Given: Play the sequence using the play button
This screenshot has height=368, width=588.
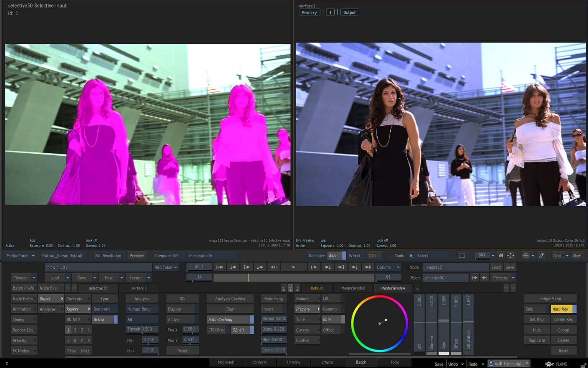Looking at the screenshot, I should click(x=294, y=267).
